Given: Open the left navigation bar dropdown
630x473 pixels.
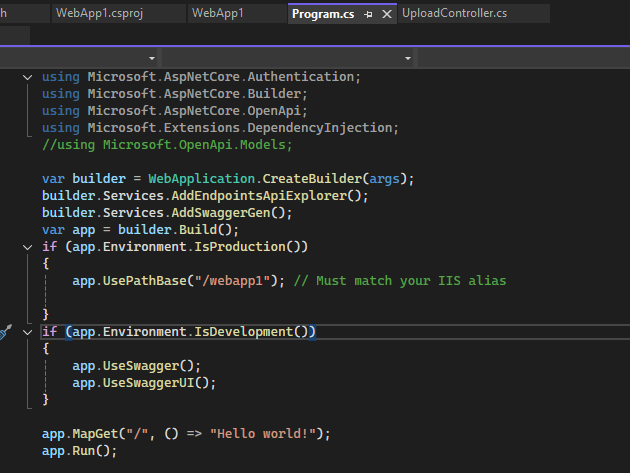Looking at the screenshot, I should pos(151,58).
